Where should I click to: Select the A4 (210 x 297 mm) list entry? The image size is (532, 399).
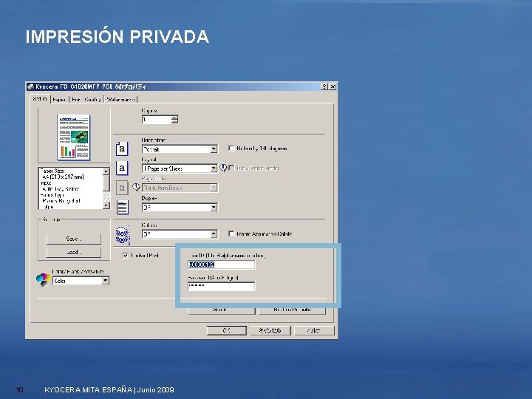pos(63,177)
